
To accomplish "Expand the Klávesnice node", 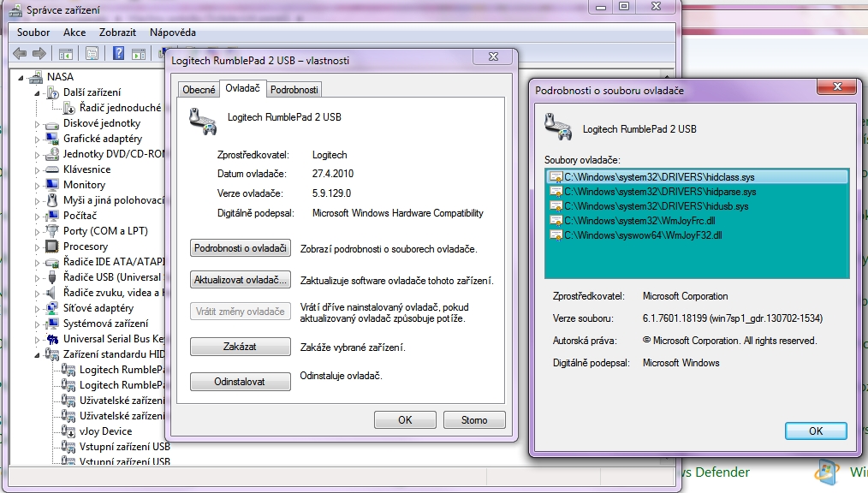I will click(x=38, y=170).
